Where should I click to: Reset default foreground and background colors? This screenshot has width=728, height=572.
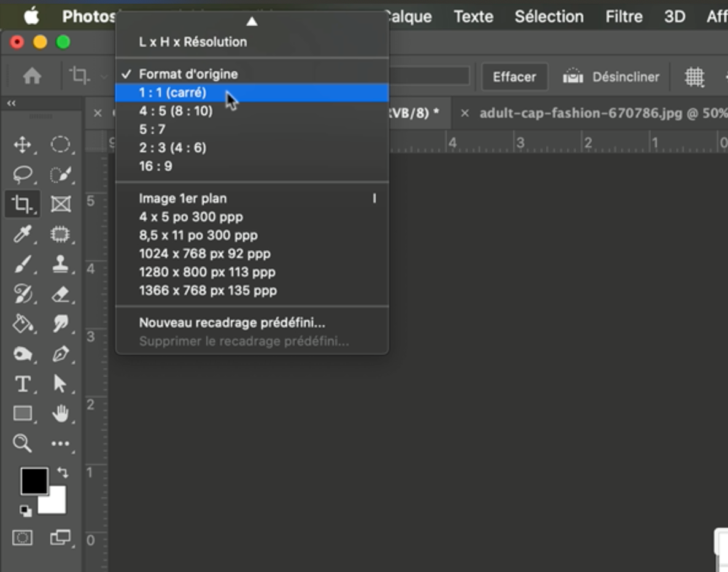[x=26, y=511]
